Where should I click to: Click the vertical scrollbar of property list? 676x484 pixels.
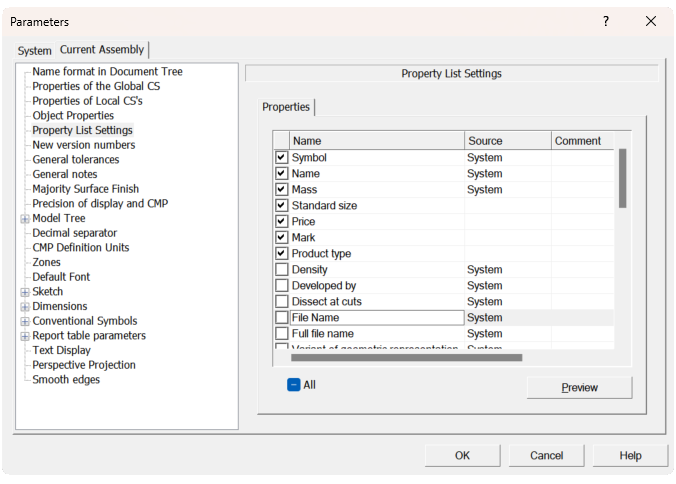[x=622, y=178]
